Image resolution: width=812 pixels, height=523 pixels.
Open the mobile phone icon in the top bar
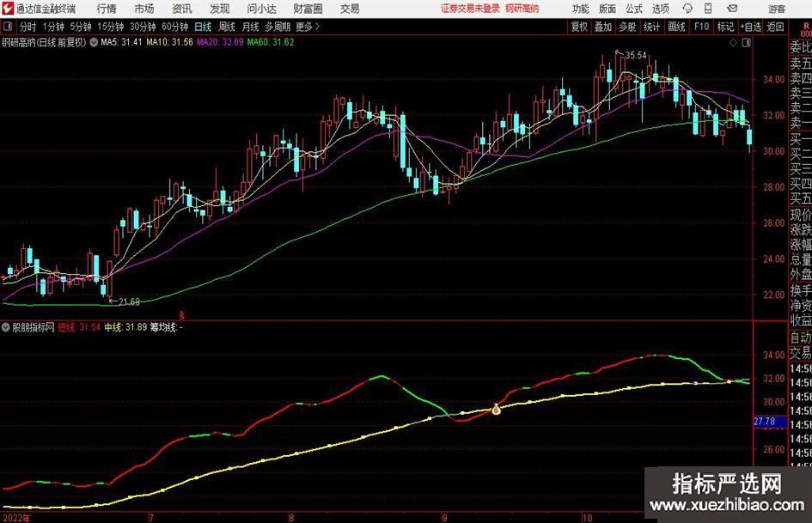point(708,9)
